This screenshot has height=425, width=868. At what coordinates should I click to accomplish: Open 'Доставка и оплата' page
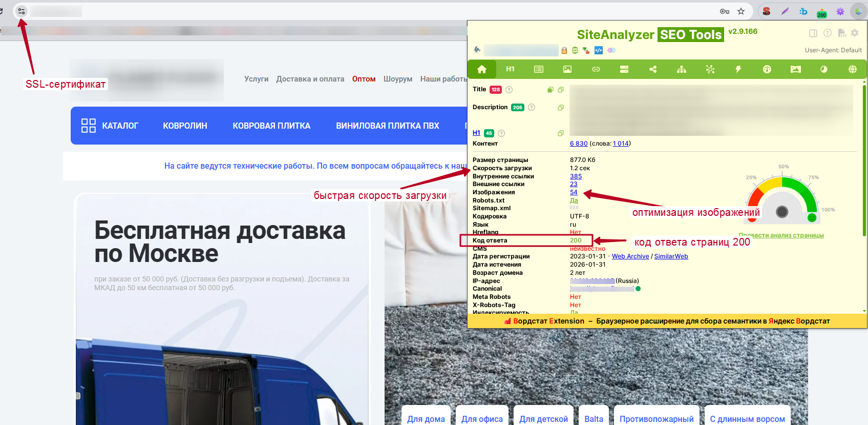coord(310,79)
